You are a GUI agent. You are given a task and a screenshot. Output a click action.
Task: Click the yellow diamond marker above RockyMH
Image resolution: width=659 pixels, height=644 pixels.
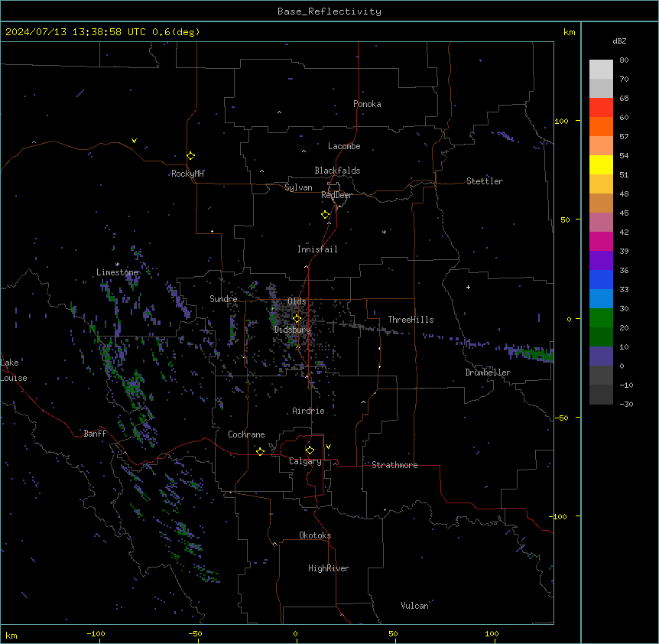[x=190, y=155]
